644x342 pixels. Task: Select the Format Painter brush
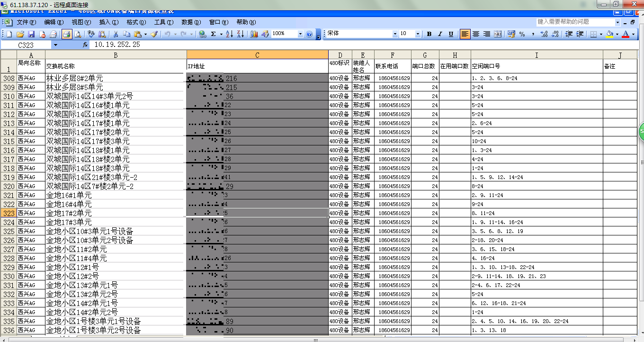pyautogui.click(x=154, y=34)
